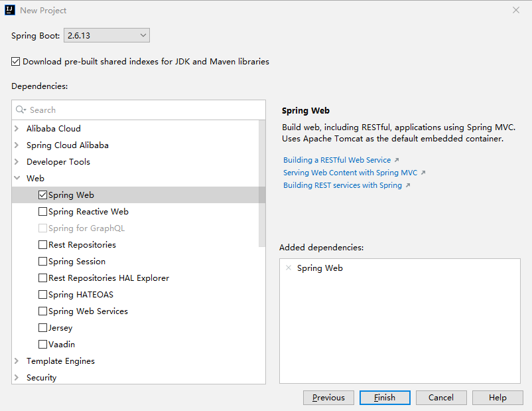Click the IntelliJ IDEA logo icon
This screenshot has width=532, height=411.
[10, 10]
